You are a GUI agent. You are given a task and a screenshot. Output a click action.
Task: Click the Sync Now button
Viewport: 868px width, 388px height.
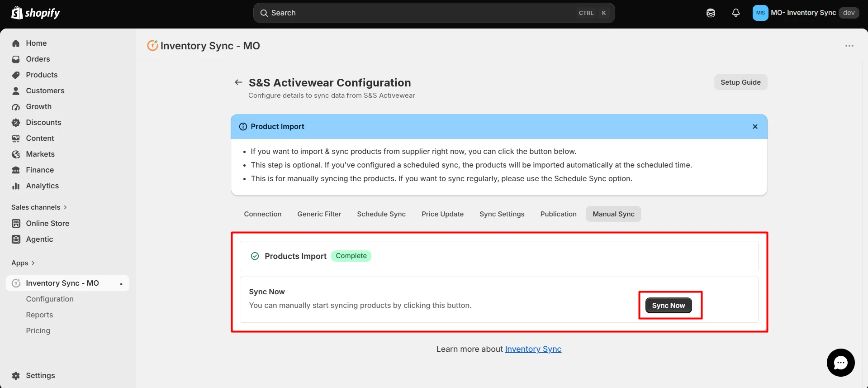(669, 306)
